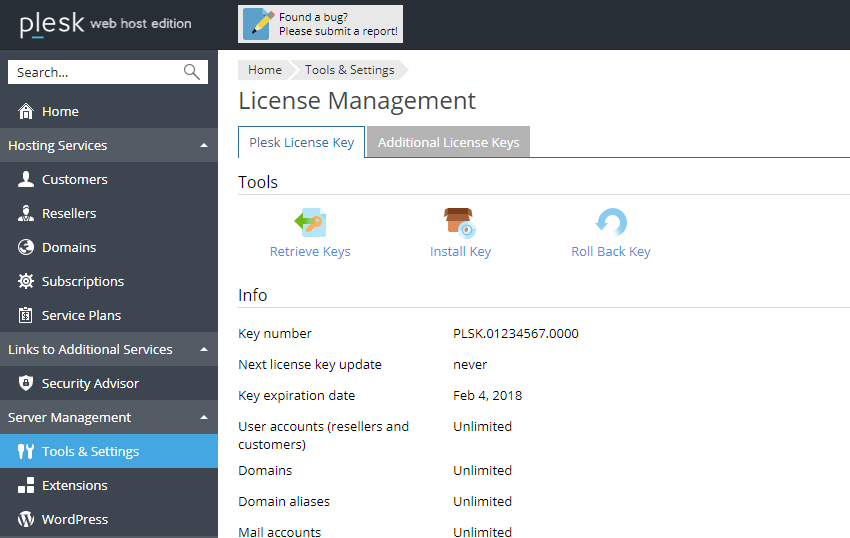Click Unlimited value for Domain aliases
Image resolution: width=850 pixels, height=538 pixels.
(482, 501)
